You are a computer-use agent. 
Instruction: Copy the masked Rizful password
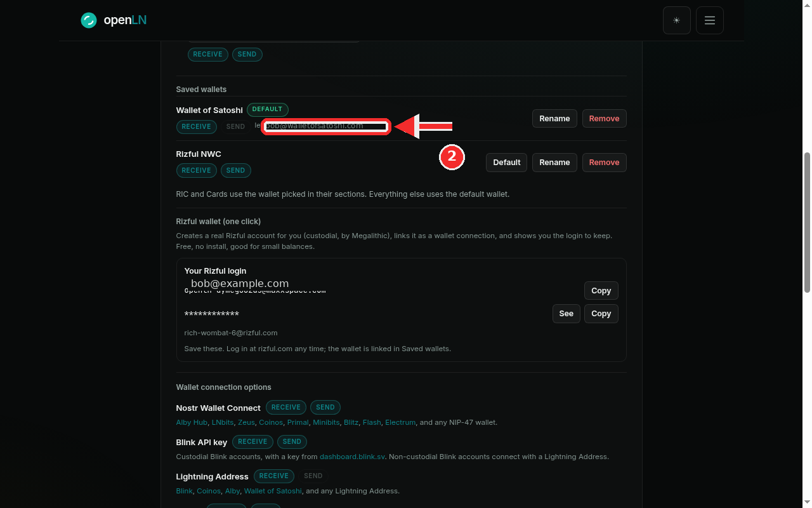pos(601,313)
